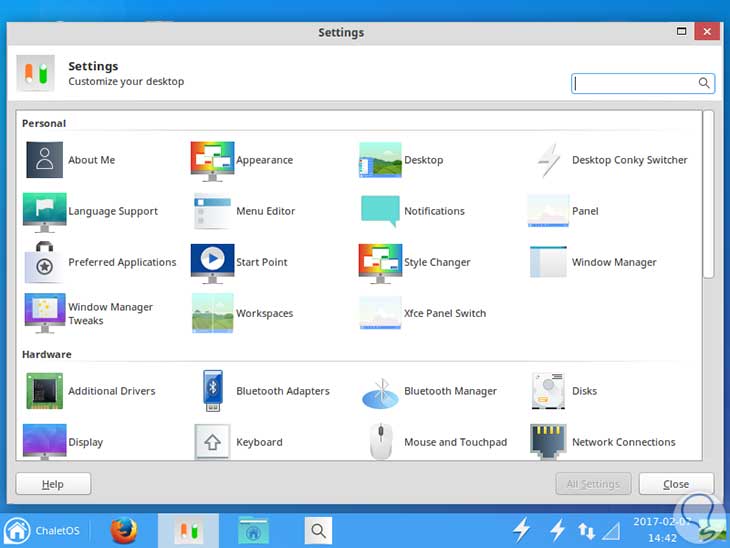Image resolution: width=730 pixels, height=548 pixels.
Task: Open the file manager taskbar icon
Action: click(253, 531)
